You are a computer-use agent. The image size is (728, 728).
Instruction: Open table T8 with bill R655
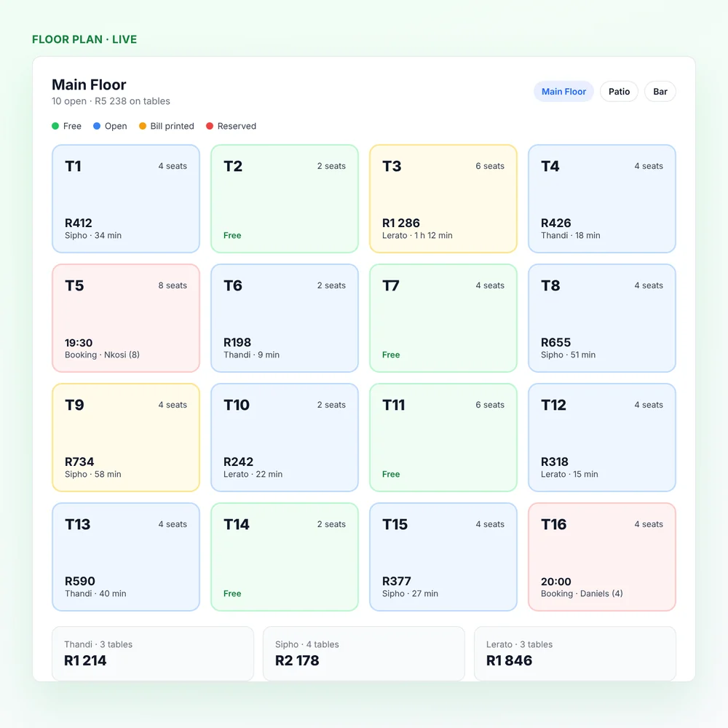602,318
